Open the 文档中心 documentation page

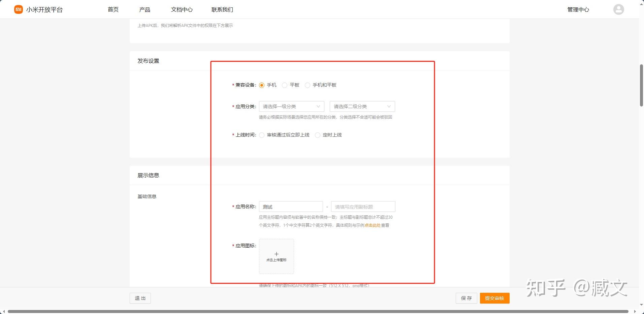click(x=182, y=9)
